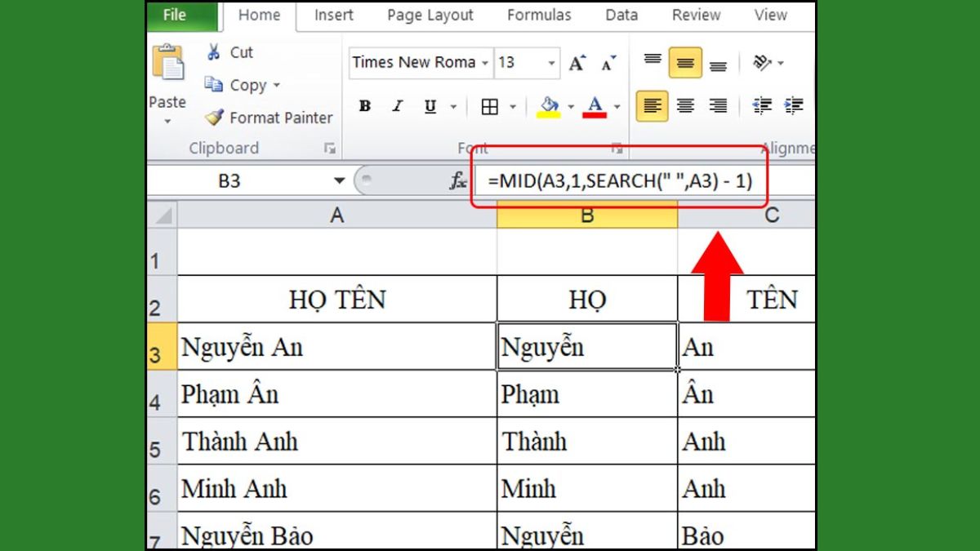The height and width of the screenshot is (551, 980).
Task: Toggle underline formatting
Action: click(430, 106)
